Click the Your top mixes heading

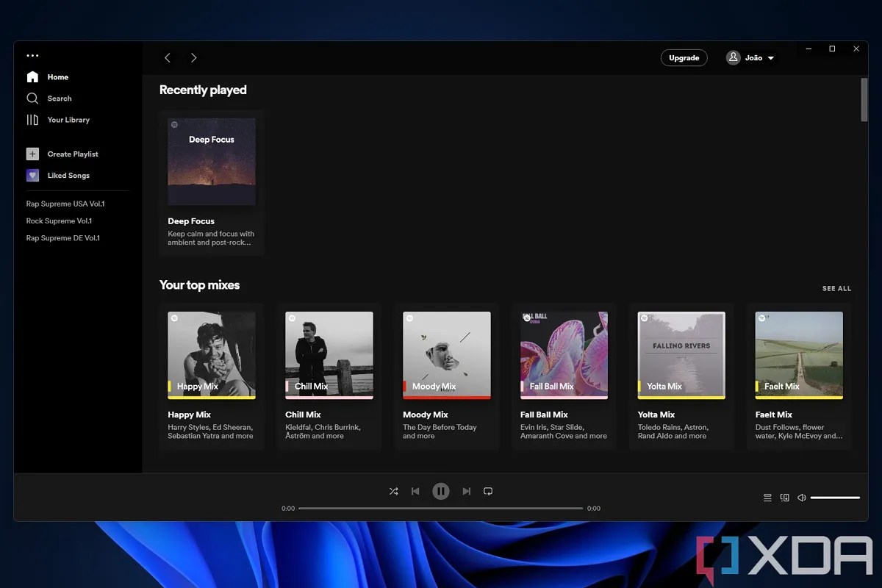(199, 285)
